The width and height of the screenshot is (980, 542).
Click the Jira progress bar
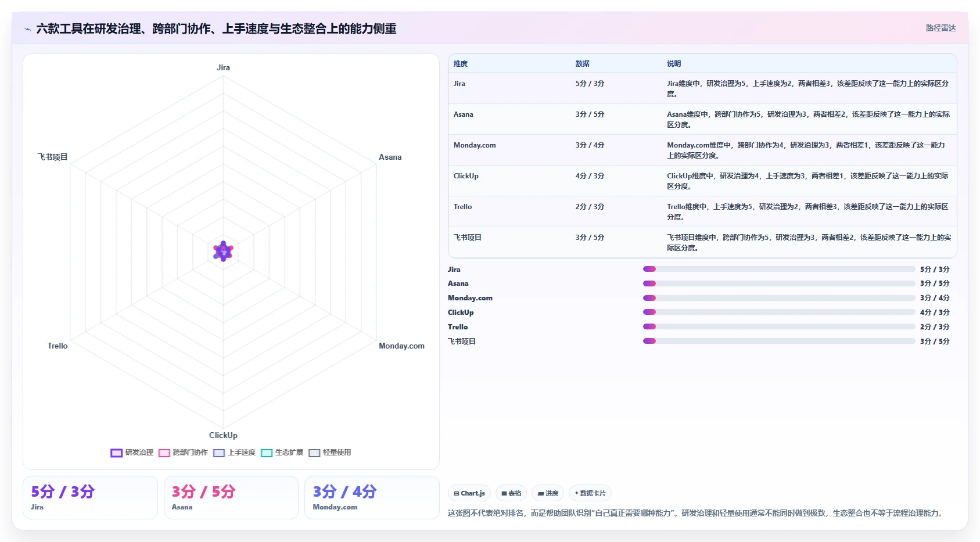click(x=779, y=269)
